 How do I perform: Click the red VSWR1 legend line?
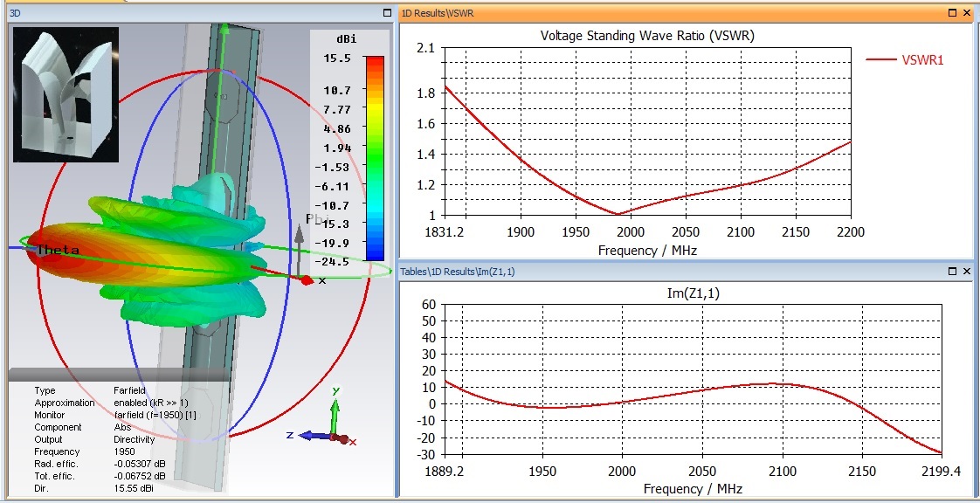[881, 60]
